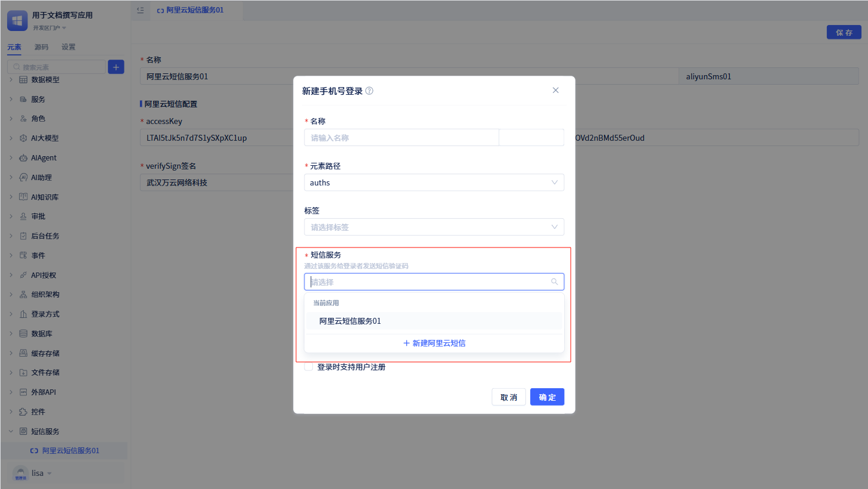Click the 保存 save button

click(844, 32)
